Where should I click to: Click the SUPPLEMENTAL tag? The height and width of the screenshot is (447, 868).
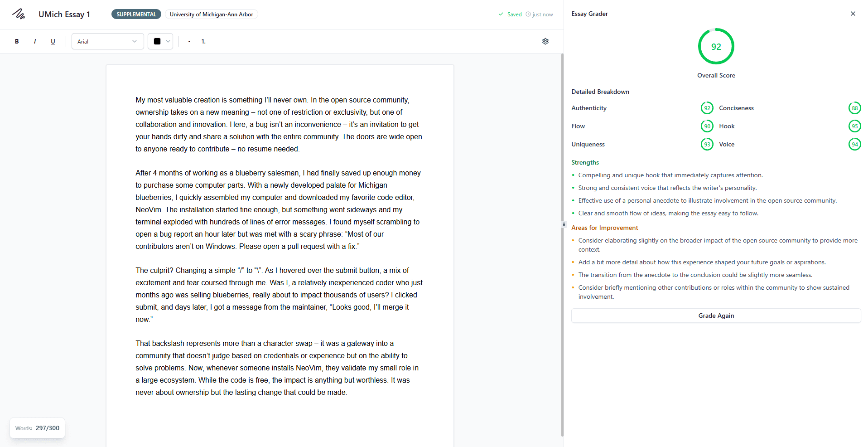136,14
